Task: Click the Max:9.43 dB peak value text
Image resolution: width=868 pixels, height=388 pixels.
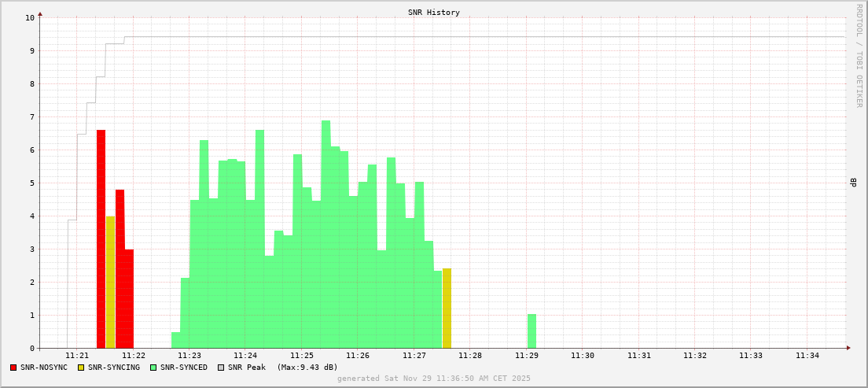Action: (307, 368)
